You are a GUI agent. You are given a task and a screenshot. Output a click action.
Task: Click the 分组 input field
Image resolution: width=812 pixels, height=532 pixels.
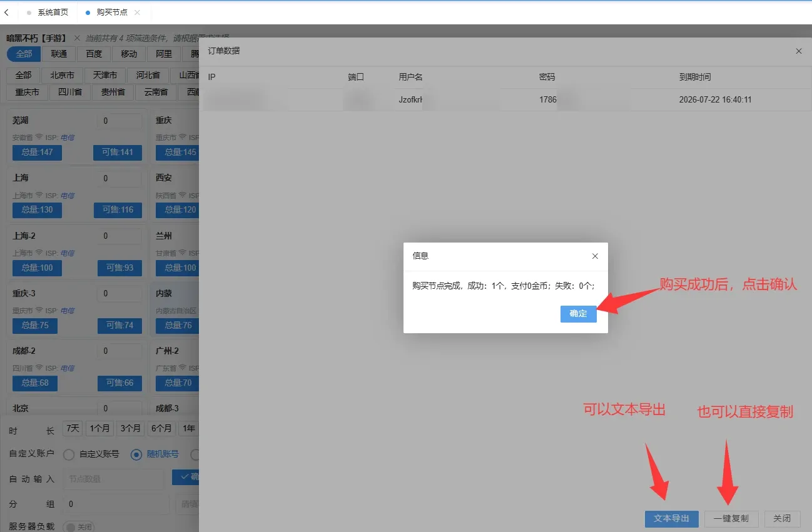pos(116,504)
